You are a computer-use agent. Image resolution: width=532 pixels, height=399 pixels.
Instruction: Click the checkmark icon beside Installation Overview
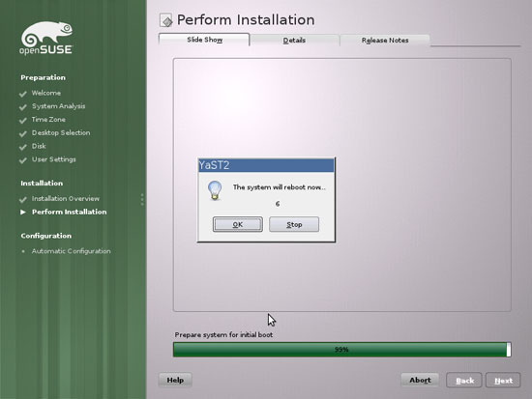pos(23,199)
